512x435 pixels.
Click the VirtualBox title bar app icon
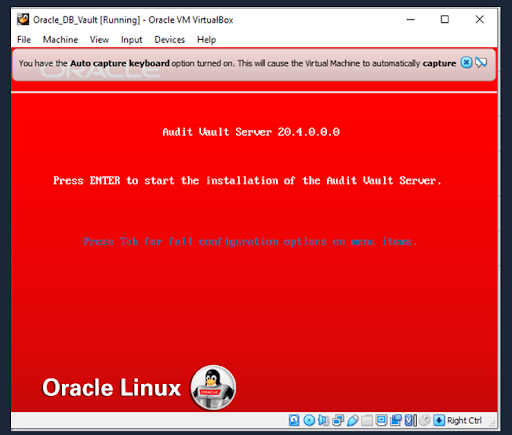23,20
